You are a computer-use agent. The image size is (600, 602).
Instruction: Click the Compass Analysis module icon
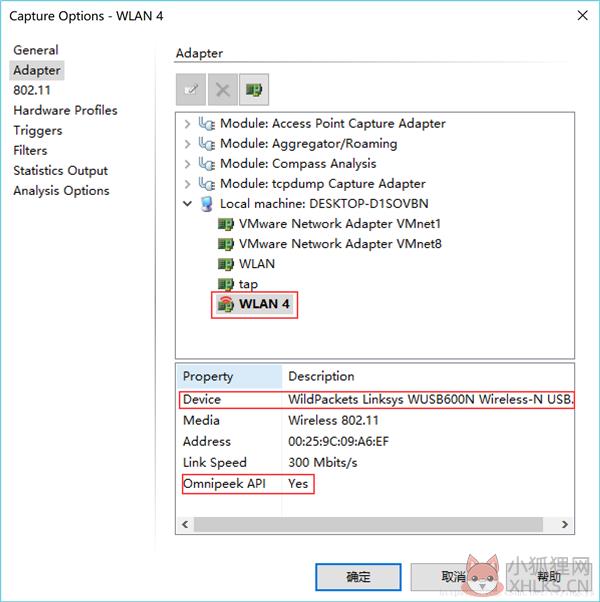tap(207, 164)
